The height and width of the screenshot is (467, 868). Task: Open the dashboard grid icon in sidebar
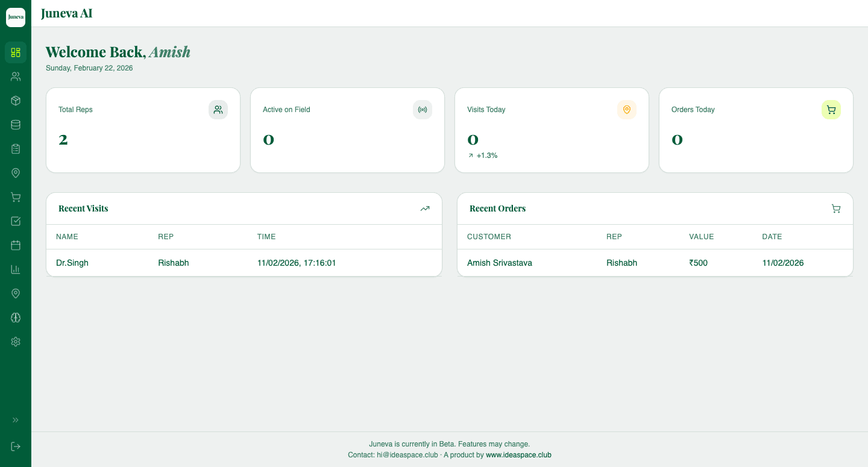pos(16,52)
